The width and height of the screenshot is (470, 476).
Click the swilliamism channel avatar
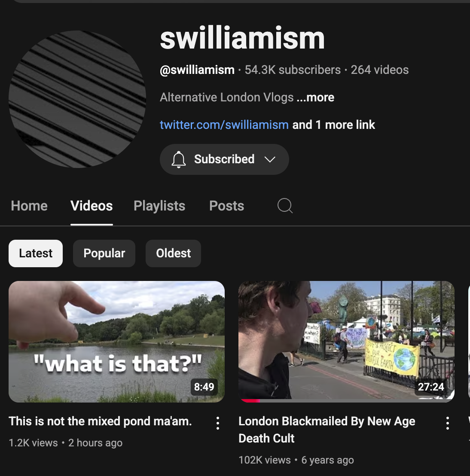pyautogui.click(x=77, y=99)
